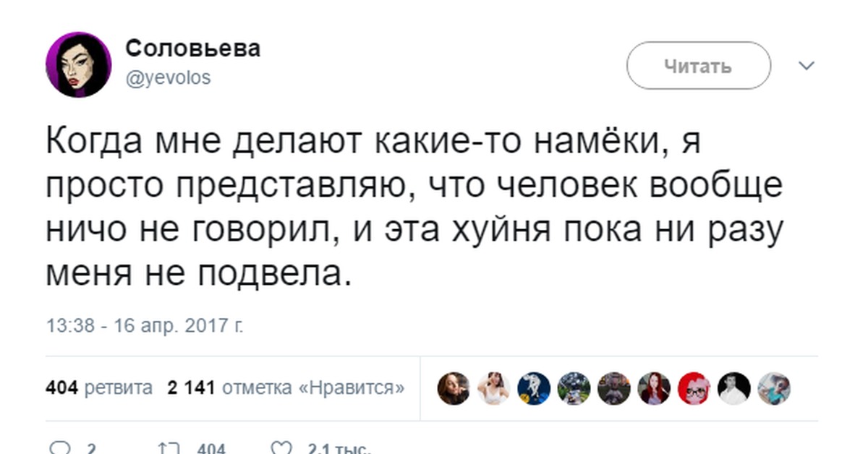Open Соловьева's profile avatar
868x454 pixels.
click(x=79, y=65)
